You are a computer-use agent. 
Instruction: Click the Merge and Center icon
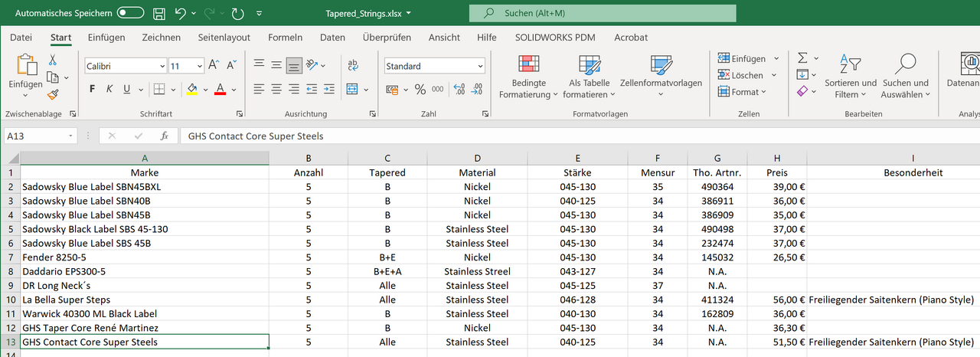(x=351, y=89)
